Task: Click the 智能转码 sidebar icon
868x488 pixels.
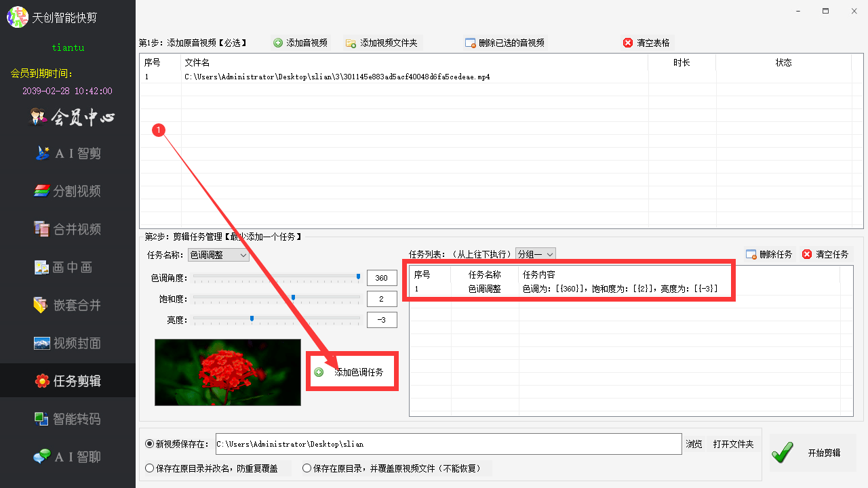Action: [x=42, y=419]
